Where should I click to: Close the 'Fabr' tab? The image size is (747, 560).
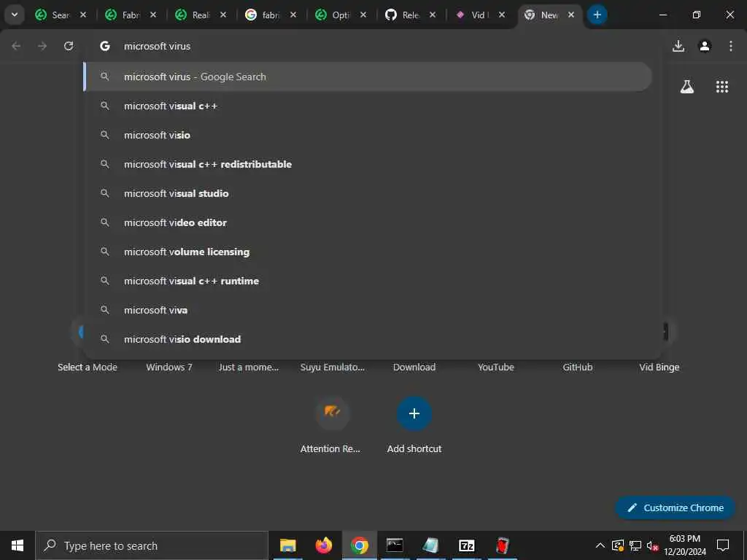pos(153,15)
